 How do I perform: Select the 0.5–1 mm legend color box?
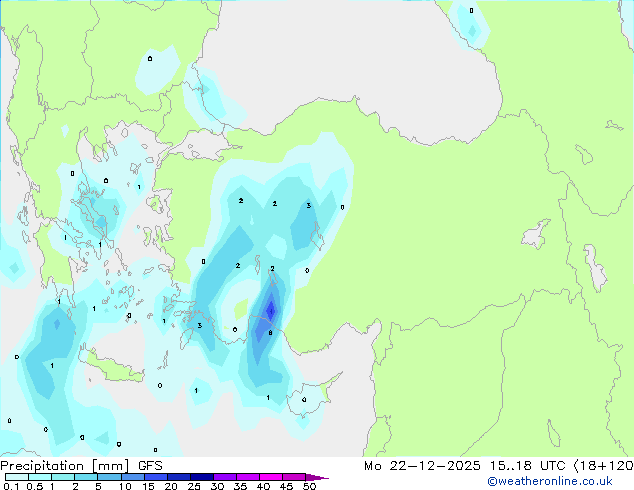40,477
